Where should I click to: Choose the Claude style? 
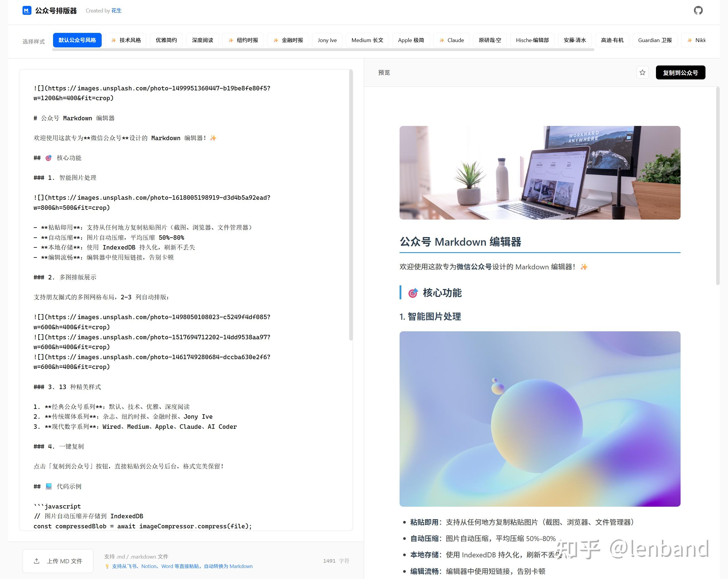coord(451,40)
